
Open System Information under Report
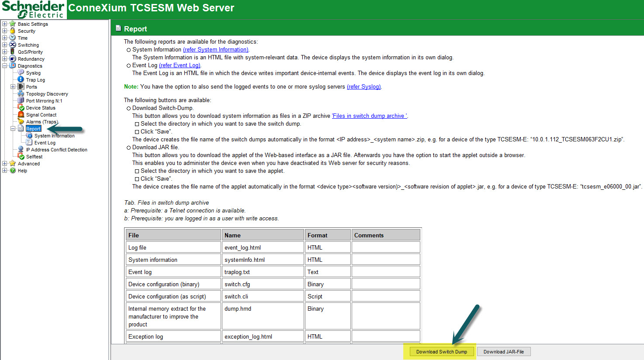[x=55, y=136]
